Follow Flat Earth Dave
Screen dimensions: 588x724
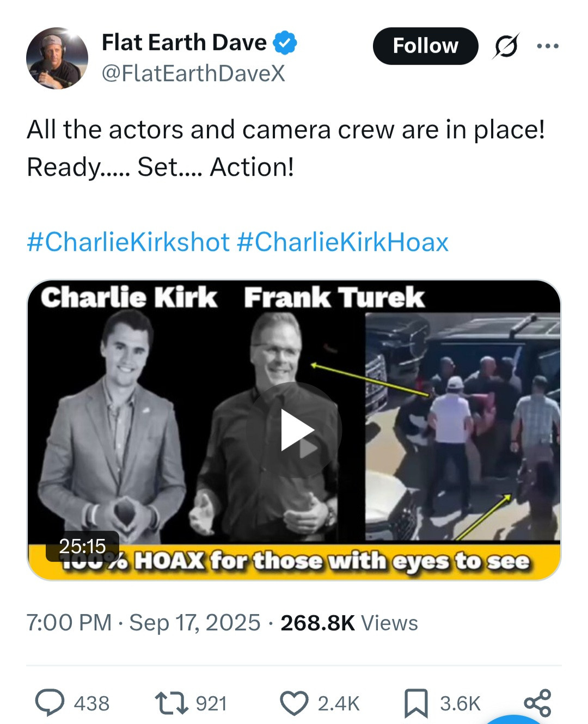coord(425,46)
